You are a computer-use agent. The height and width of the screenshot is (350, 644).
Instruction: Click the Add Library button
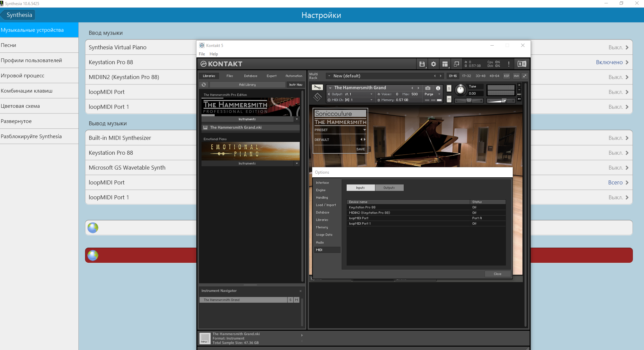tap(247, 85)
